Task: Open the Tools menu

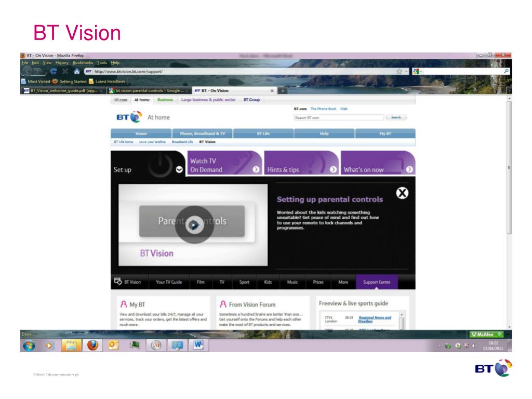Action: pos(102,62)
